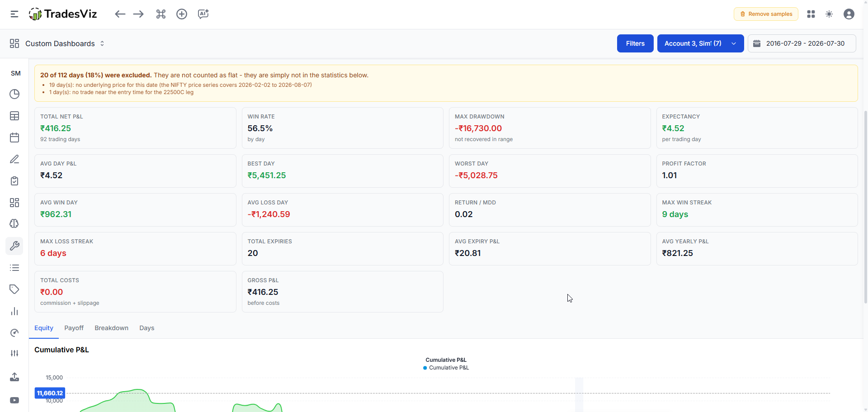Switch to the Breakdown tab
Image resolution: width=868 pixels, height=412 pixels.
pos(111,328)
